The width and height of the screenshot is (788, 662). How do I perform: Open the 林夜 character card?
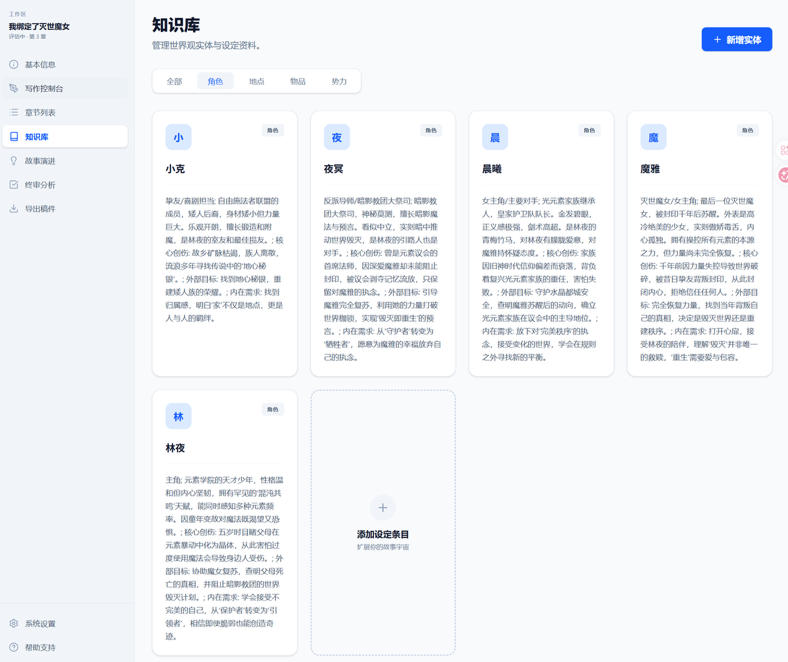225,523
